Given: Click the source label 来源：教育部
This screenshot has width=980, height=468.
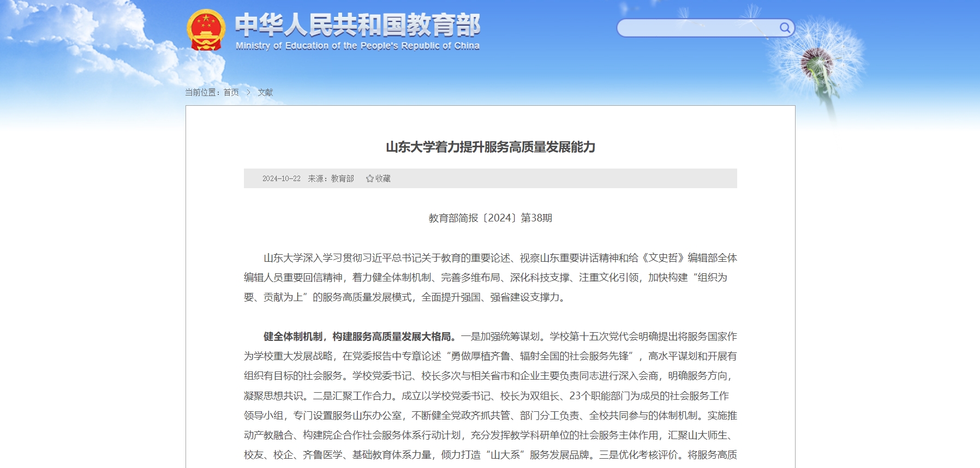Looking at the screenshot, I should tap(331, 178).
